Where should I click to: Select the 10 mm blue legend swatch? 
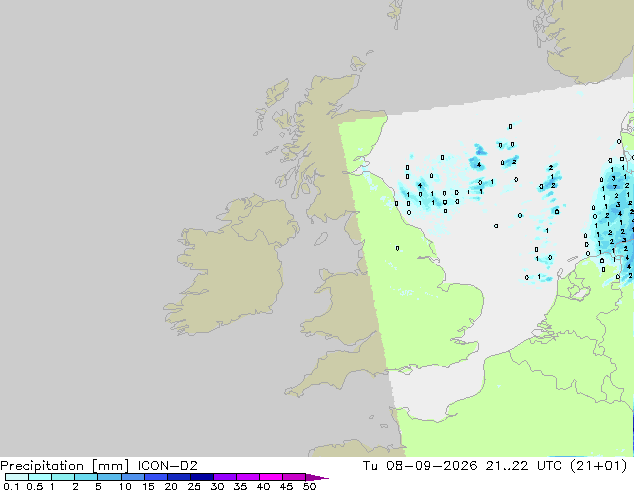pyautogui.click(x=133, y=477)
